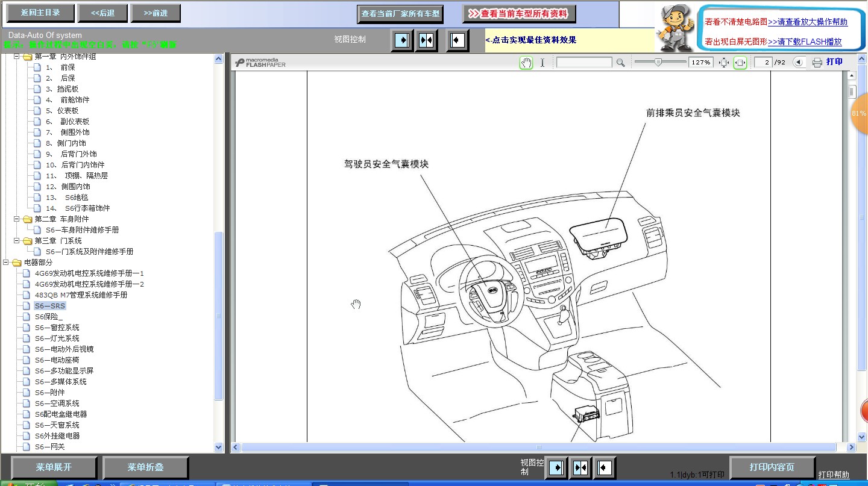Click the bottom view control collapse-left button
The height and width of the screenshot is (486, 868).
pos(603,467)
